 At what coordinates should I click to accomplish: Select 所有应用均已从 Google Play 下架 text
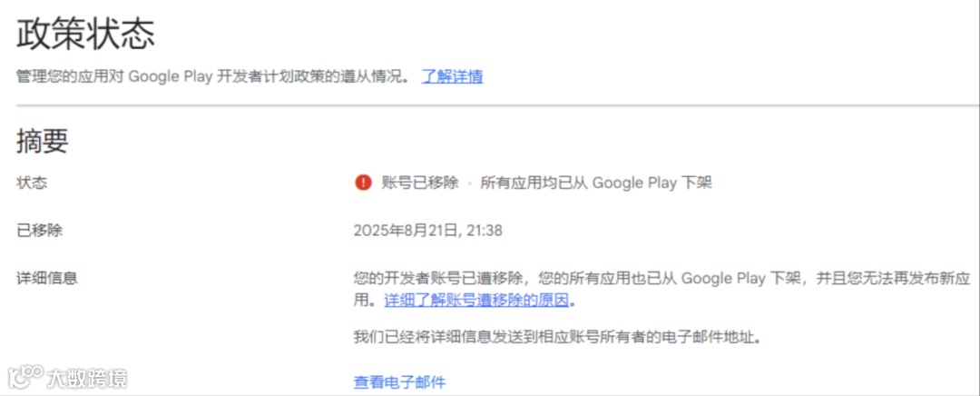(x=596, y=183)
